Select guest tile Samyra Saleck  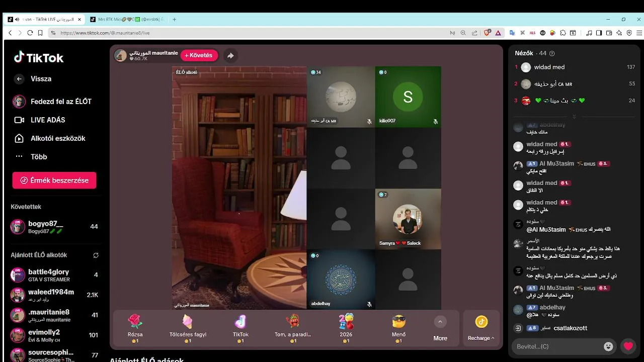[408, 219]
